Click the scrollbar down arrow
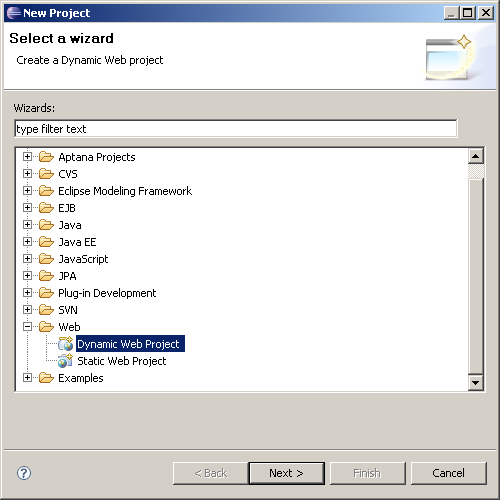Viewport: 500px width, 500px height. (476, 382)
